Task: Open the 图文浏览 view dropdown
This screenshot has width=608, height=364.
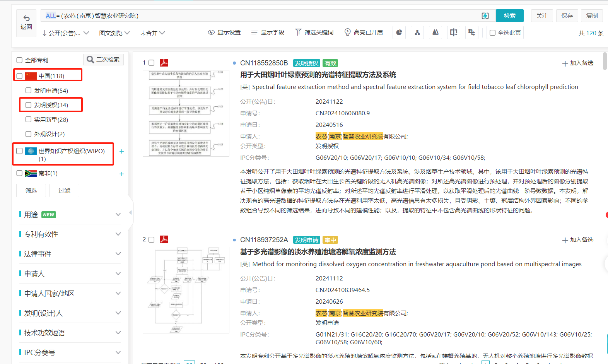Action: 114,33
